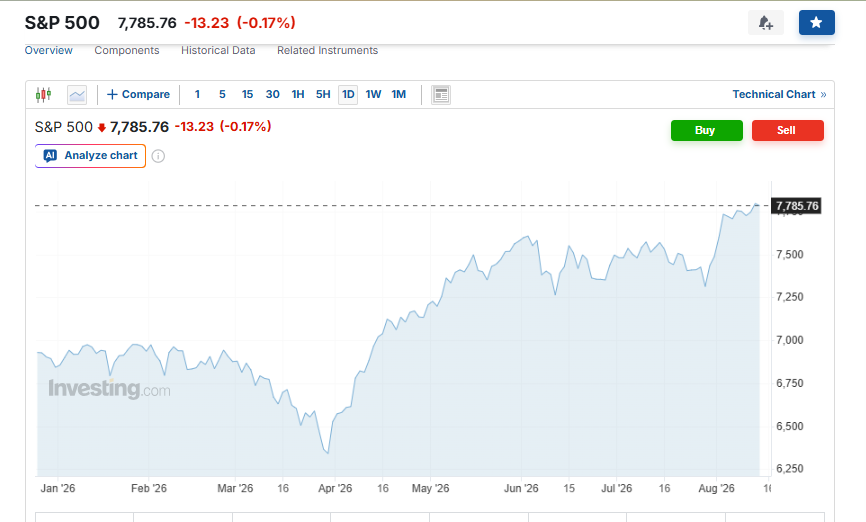Click the header price 7,785.76
866x522 pixels.
(x=147, y=23)
